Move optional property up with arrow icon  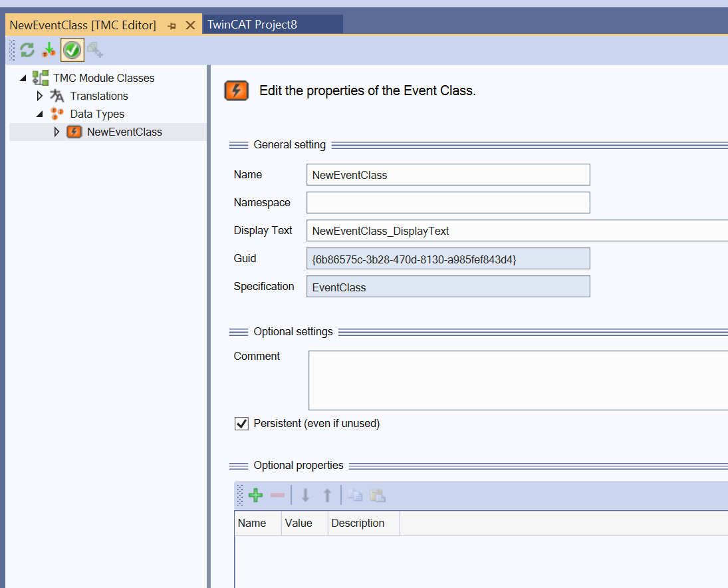pyautogui.click(x=327, y=495)
